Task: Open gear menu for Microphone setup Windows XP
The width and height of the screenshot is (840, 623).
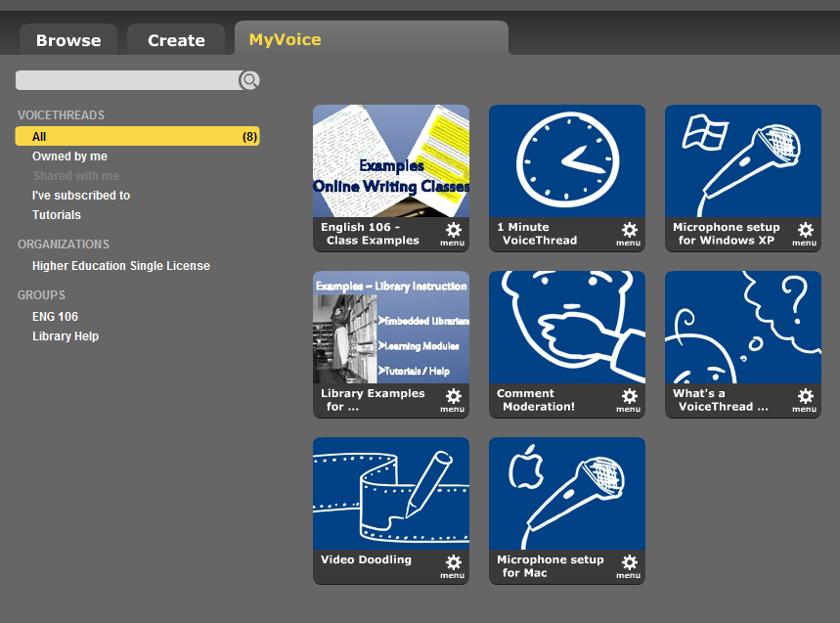Action: 805,234
